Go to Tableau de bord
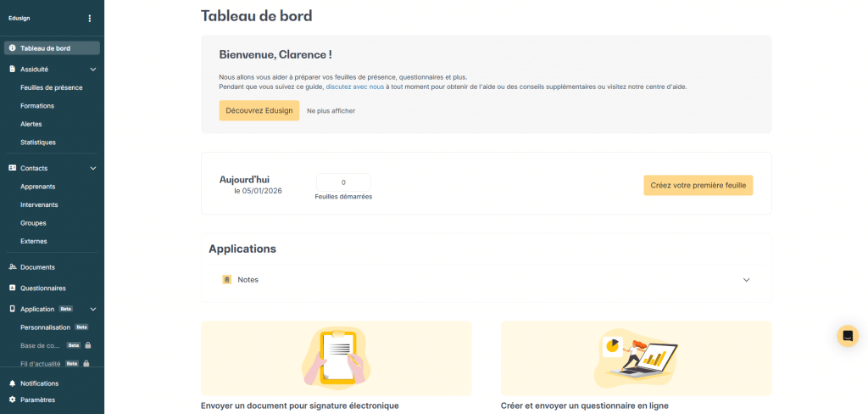The image size is (868, 414). pyautogui.click(x=52, y=48)
